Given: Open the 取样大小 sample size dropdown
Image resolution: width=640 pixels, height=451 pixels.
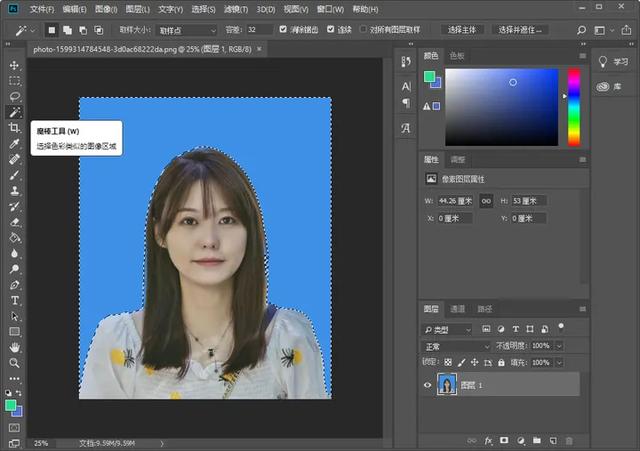Looking at the screenshot, I should (x=187, y=30).
